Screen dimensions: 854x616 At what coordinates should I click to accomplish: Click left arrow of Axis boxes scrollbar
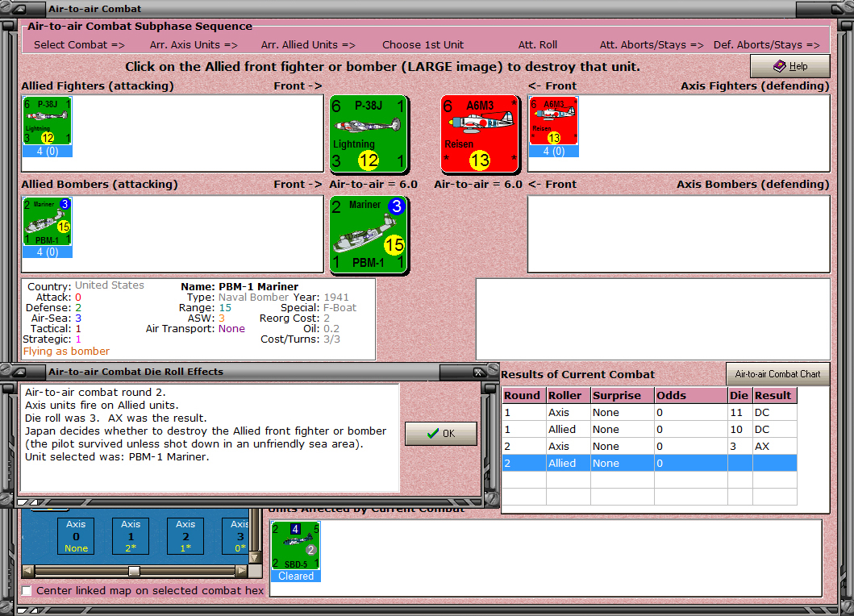point(28,571)
